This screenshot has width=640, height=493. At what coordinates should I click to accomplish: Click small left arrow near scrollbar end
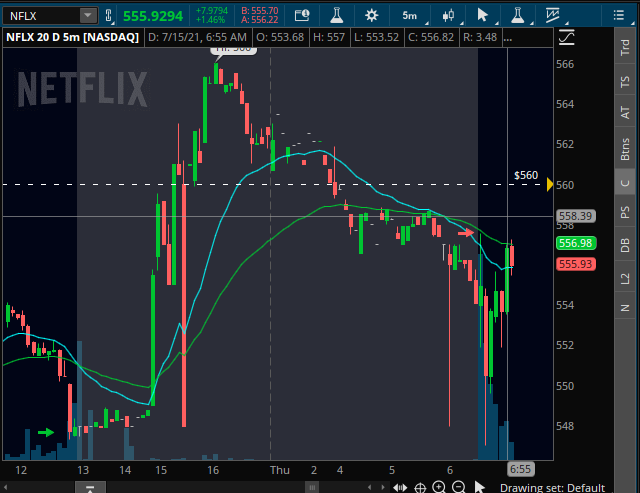click(x=369, y=487)
